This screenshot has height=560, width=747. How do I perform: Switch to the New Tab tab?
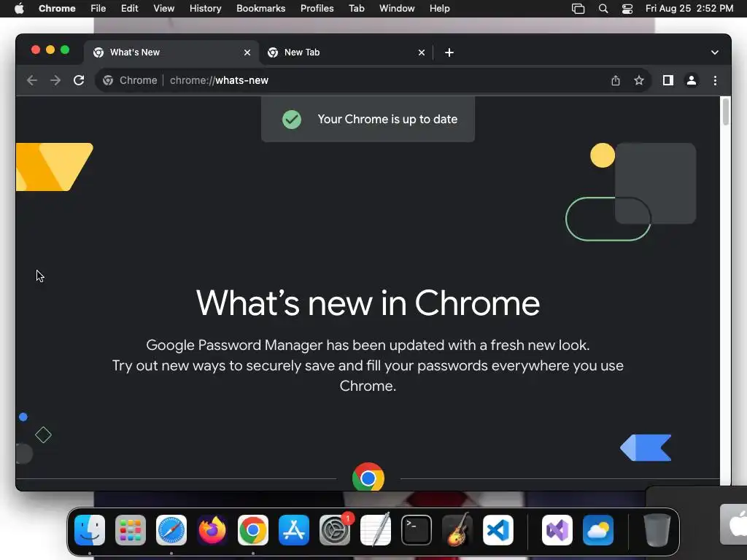pyautogui.click(x=345, y=52)
